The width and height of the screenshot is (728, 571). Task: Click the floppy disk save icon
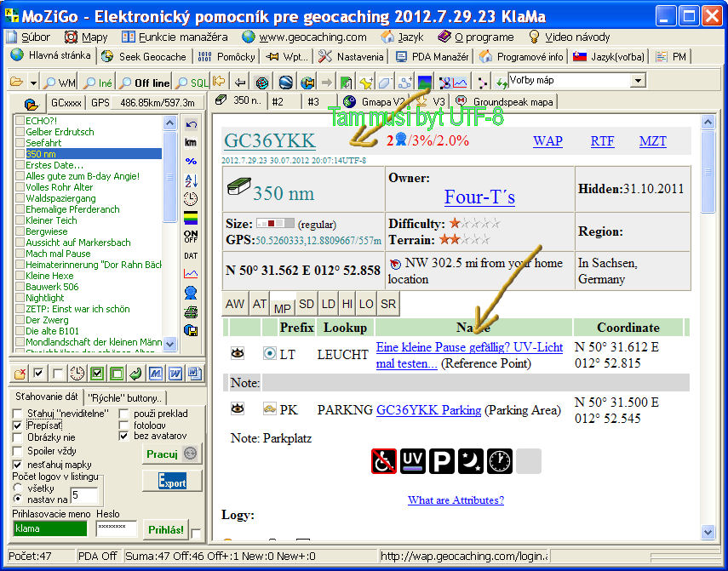tap(191, 330)
